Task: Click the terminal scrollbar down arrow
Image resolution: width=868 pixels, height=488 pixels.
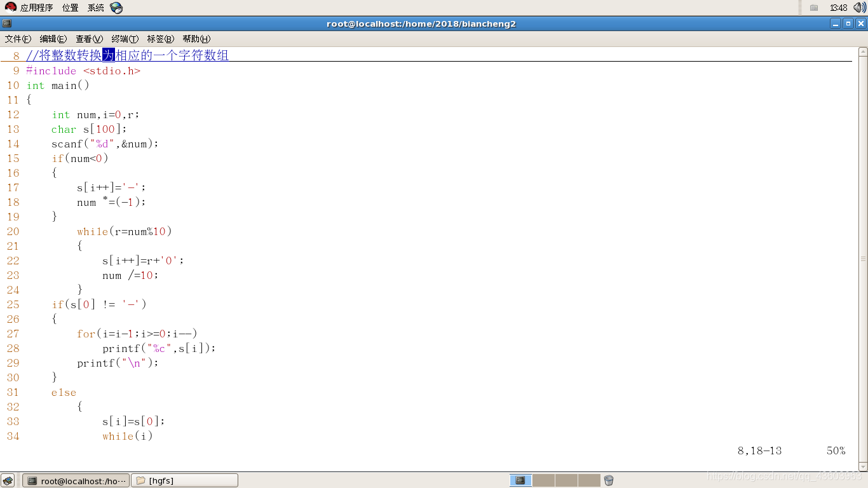Action: (x=863, y=466)
